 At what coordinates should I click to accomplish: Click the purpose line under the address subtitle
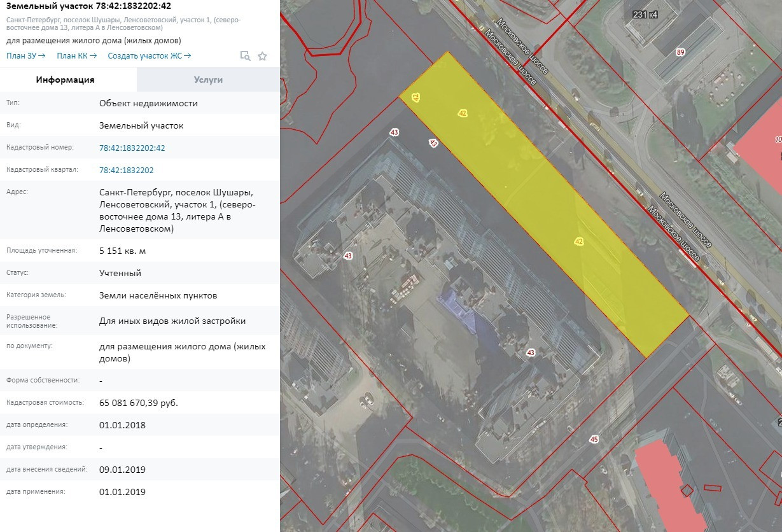(94, 41)
